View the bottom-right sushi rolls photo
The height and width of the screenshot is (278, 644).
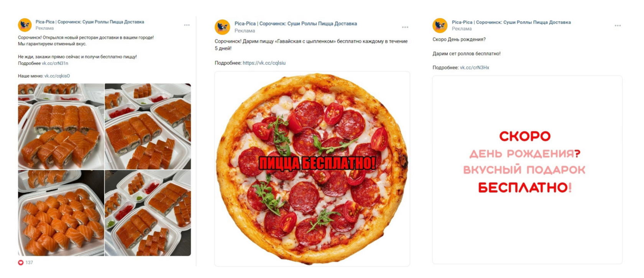tap(148, 213)
